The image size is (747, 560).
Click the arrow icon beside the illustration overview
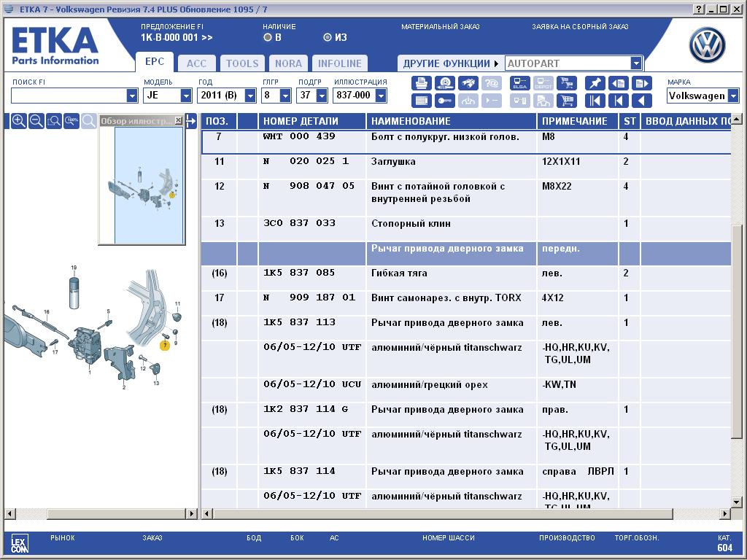click(191, 121)
